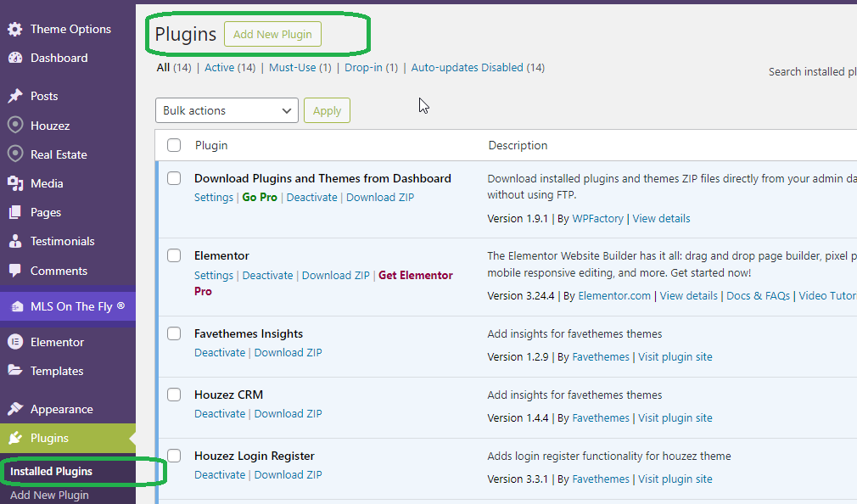Open Settings for Download Plugins and Themes

[x=214, y=198]
